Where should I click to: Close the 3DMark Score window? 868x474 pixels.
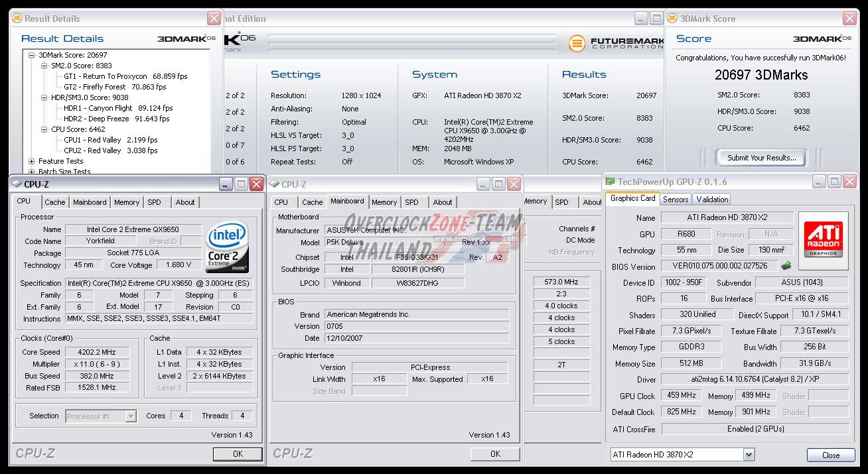pyautogui.click(x=849, y=19)
